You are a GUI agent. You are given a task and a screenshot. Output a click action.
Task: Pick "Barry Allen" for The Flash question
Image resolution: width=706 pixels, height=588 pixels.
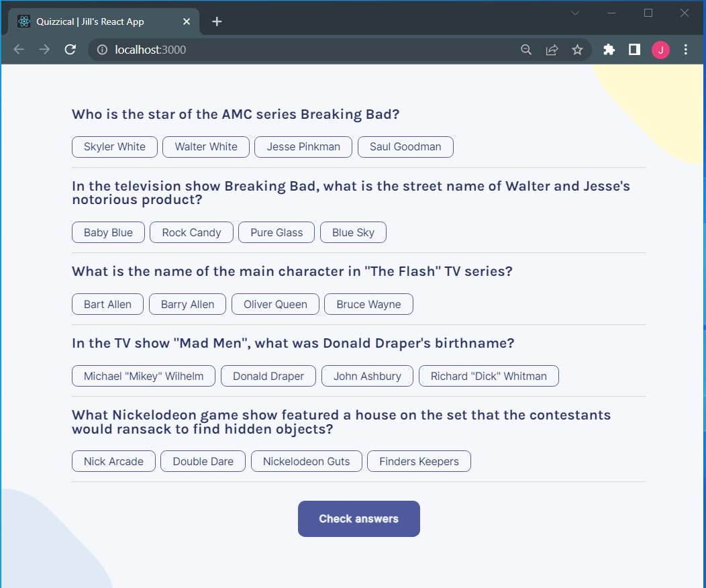(187, 303)
